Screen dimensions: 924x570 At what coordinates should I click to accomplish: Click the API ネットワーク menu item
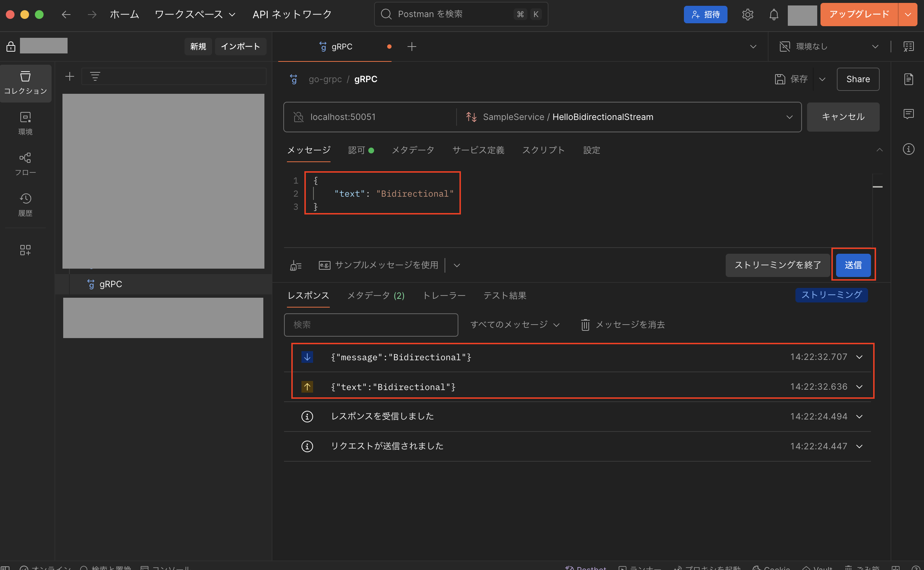click(x=292, y=14)
